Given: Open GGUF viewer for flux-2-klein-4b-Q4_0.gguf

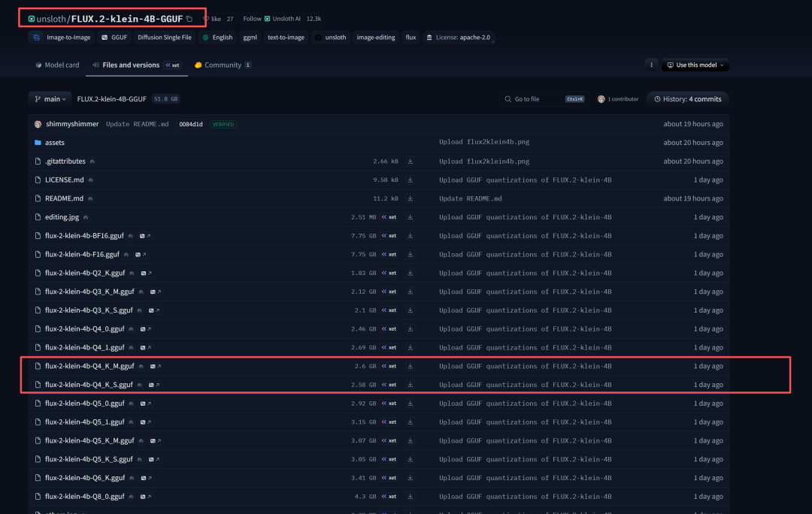Looking at the screenshot, I should pos(146,328).
